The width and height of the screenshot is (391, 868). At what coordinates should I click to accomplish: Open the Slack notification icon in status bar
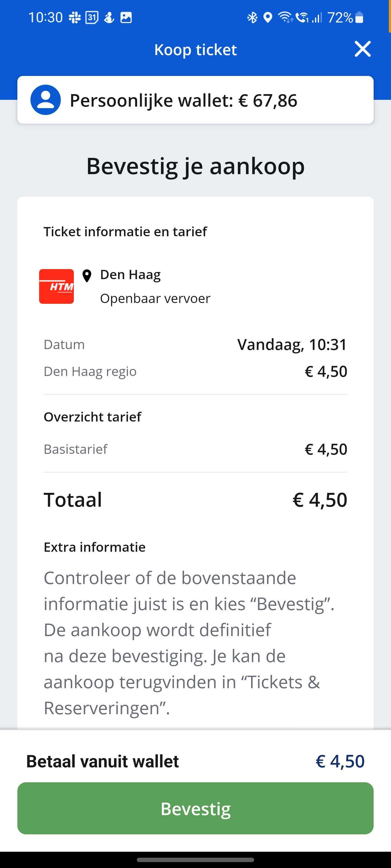click(75, 18)
